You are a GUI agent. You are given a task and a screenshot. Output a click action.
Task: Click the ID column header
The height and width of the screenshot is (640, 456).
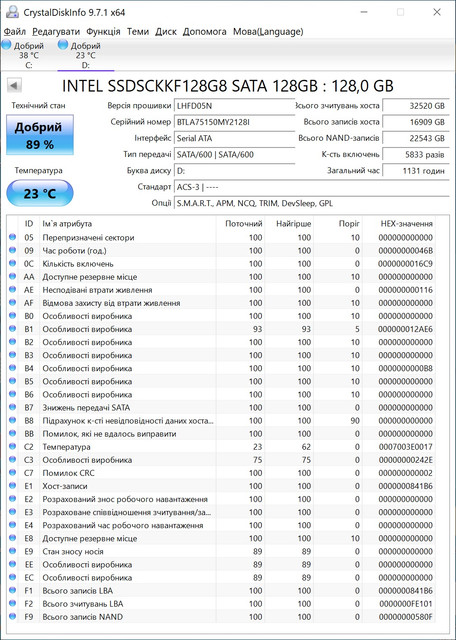click(29, 224)
